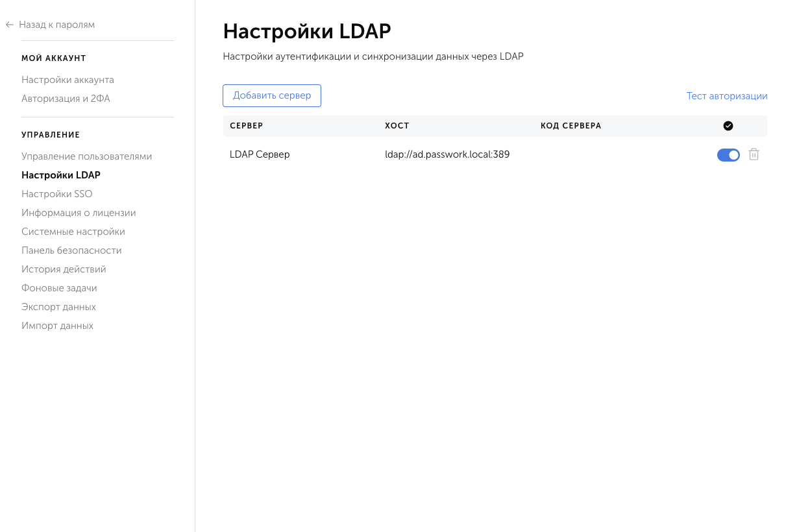Click the black checkmark icon in table header
The height and width of the screenshot is (532, 786).
pos(728,125)
